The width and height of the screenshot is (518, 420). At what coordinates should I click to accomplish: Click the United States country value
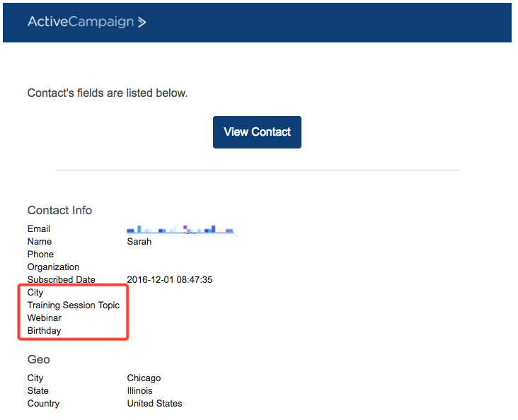point(154,404)
